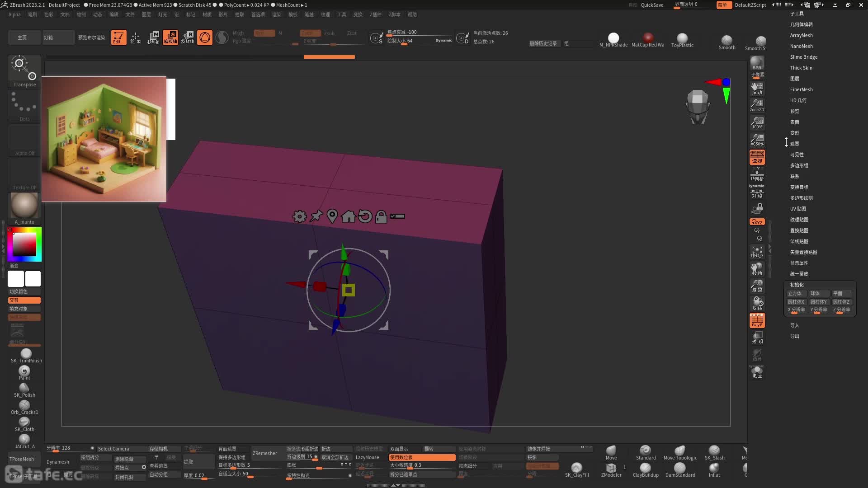The width and height of the screenshot is (868, 488).
Task: Activate the Edit mode button
Action: click(x=118, y=38)
